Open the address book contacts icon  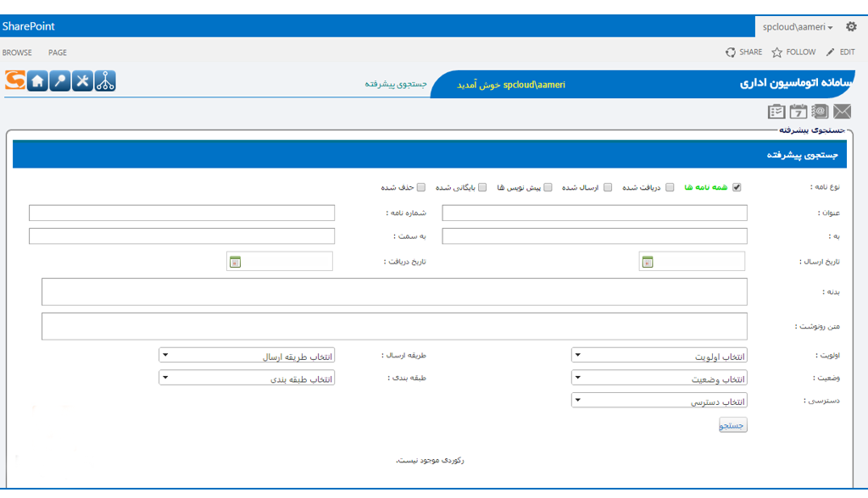[x=820, y=112]
